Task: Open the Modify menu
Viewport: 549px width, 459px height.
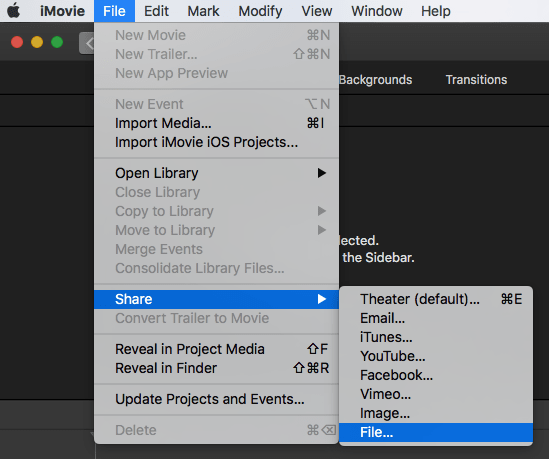Action: [x=260, y=11]
